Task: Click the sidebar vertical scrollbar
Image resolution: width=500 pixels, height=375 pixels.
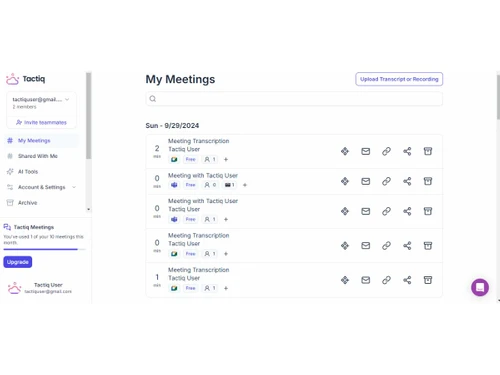Action: 88,116
